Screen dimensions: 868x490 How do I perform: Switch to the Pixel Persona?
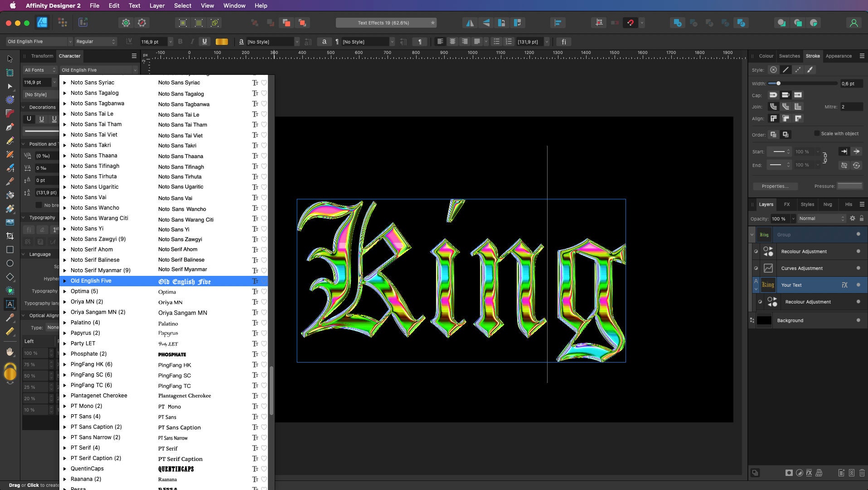click(63, 23)
